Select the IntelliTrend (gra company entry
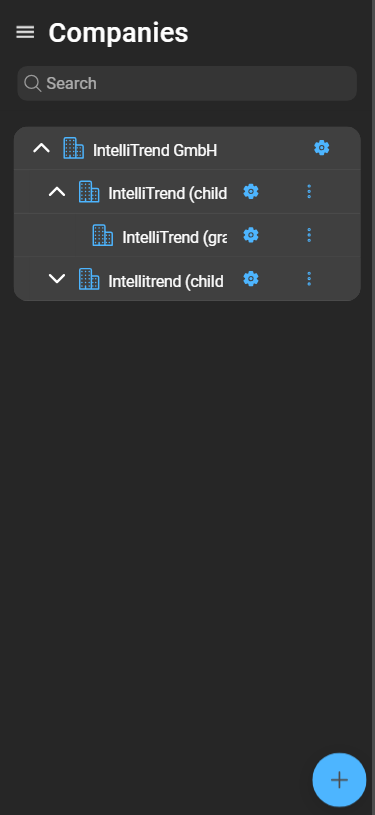This screenshot has height=815, width=375. (x=175, y=238)
